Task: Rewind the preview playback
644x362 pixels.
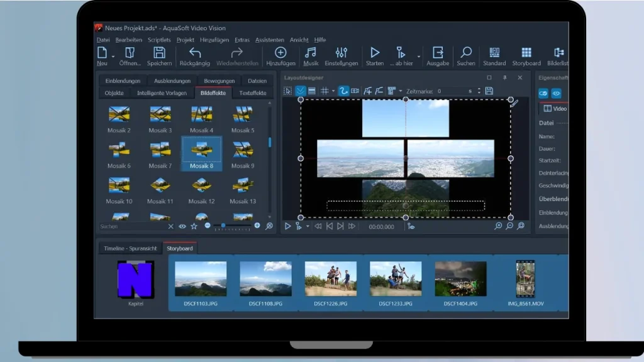Action: (318, 226)
